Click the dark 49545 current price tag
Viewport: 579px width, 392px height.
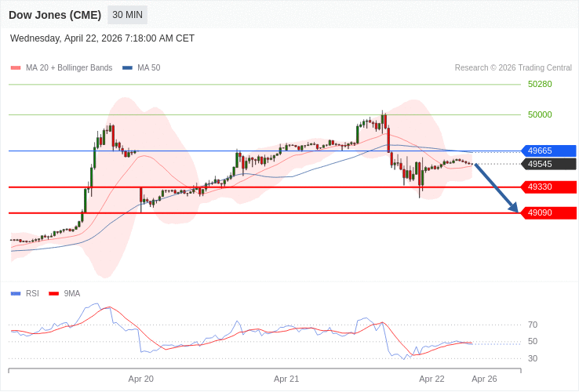pos(548,164)
